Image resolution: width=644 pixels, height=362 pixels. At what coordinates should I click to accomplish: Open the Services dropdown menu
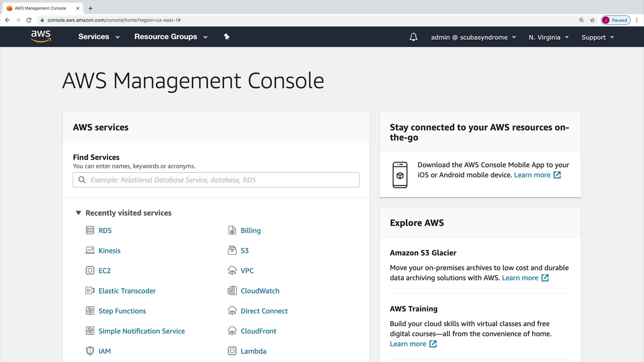pos(99,37)
